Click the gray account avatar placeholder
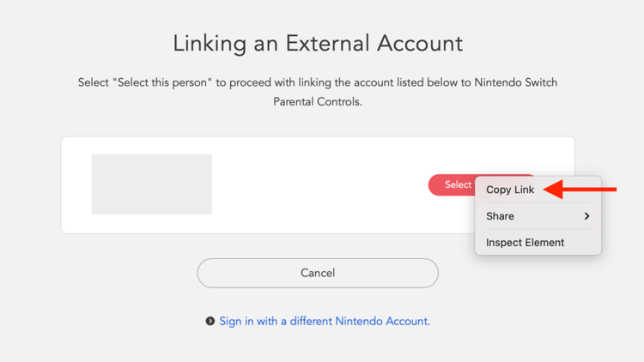 tap(151, 184)
